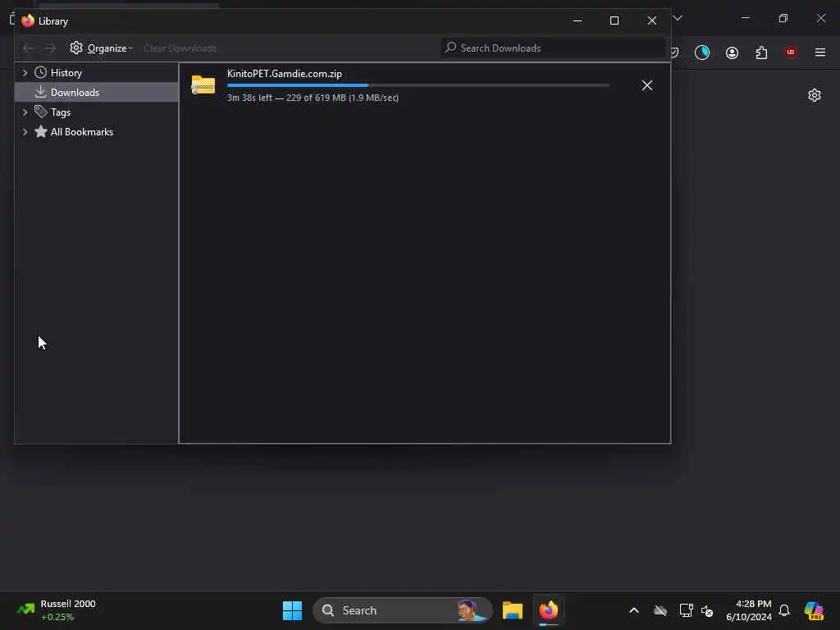Image resolution: width=840 pixels, height=630 pixels.
Task: Click the Firefox logo in Library title bar
Action: coord(28,21)
